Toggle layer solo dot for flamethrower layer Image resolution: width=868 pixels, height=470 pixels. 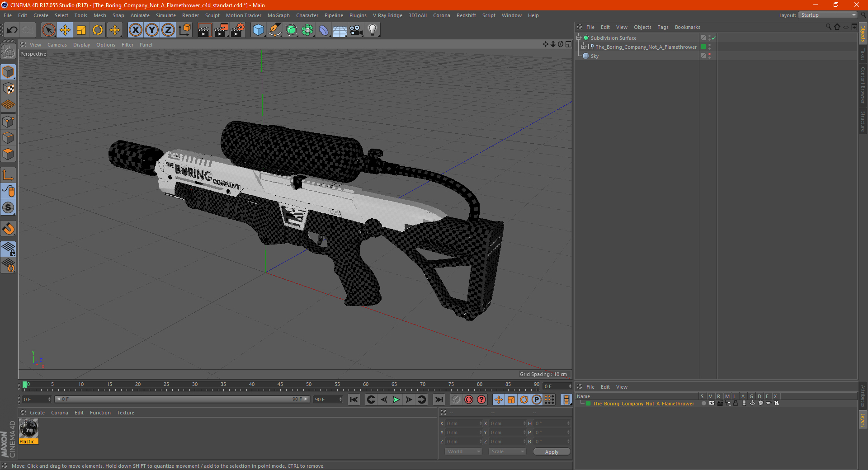[703, 404]
